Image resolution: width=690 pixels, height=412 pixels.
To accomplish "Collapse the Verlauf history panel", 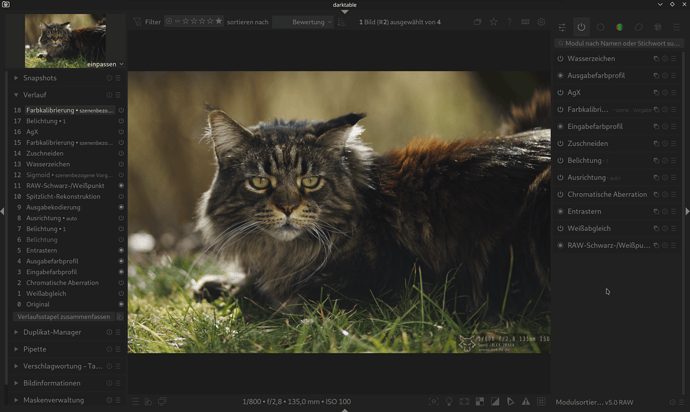I will 35,95.
